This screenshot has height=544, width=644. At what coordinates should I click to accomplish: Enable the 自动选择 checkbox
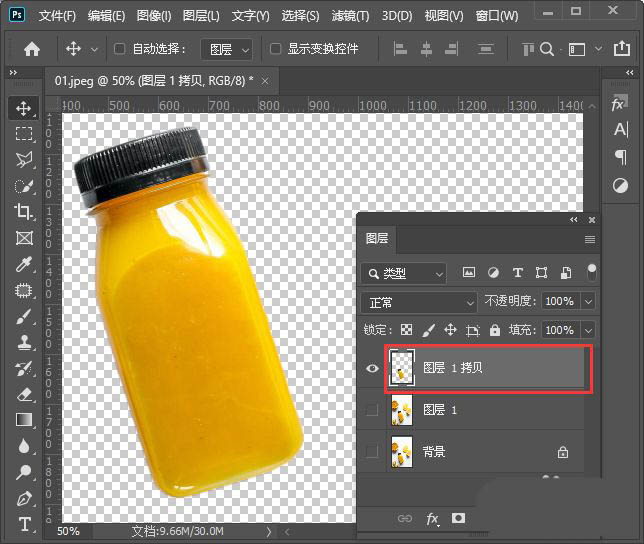point(120,49)
